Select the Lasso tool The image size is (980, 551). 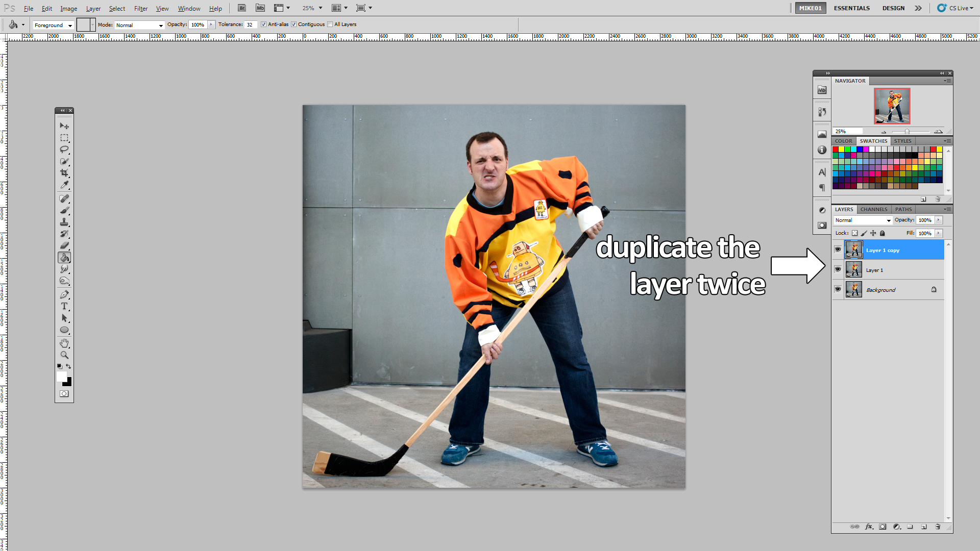tap(64, 149)
